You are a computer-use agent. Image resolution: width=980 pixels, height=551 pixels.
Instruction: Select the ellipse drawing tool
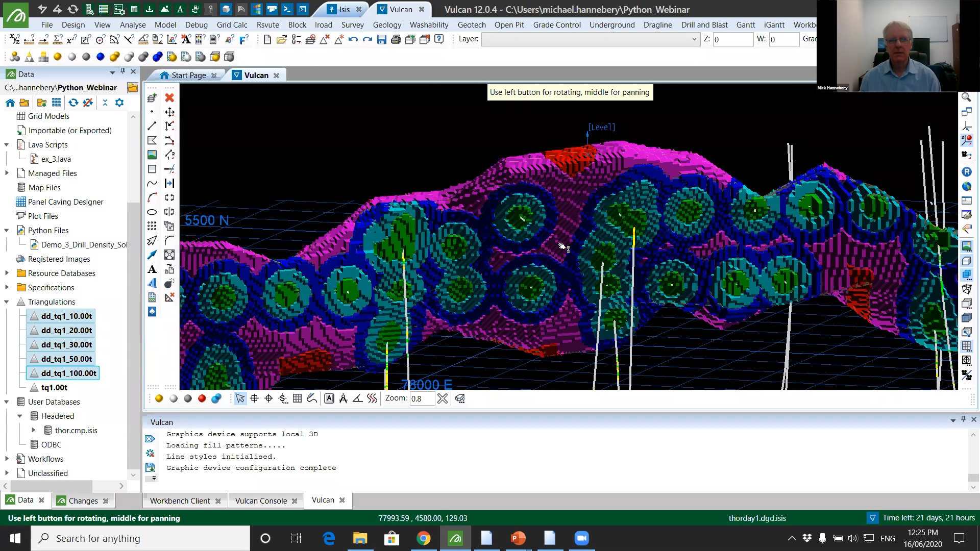click(152, 212)
